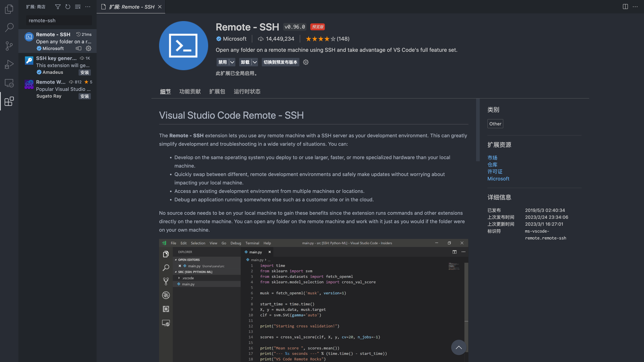Clear extensions search results icon
The width and height of the screenshot is (644, 362).
pos(78,7)
